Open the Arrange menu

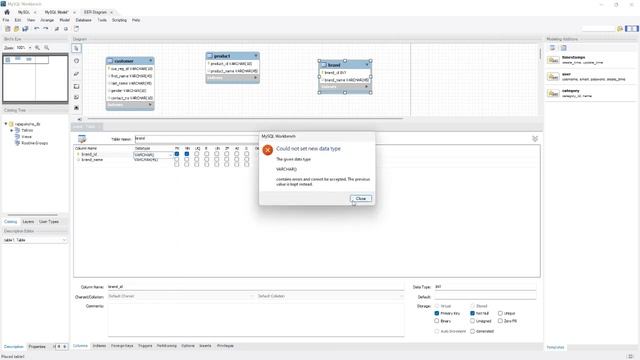click(47, 20)
